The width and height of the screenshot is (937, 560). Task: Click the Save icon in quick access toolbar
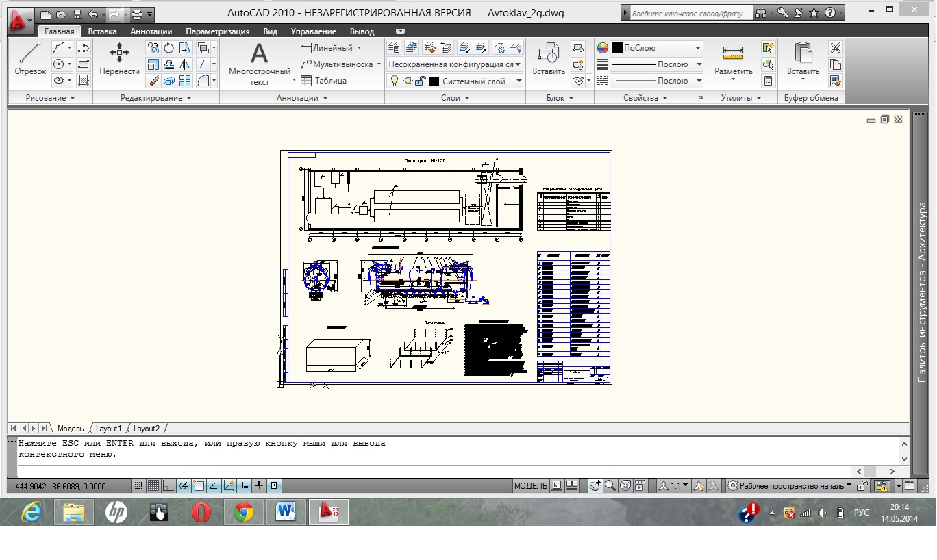(x=77, y=14)
